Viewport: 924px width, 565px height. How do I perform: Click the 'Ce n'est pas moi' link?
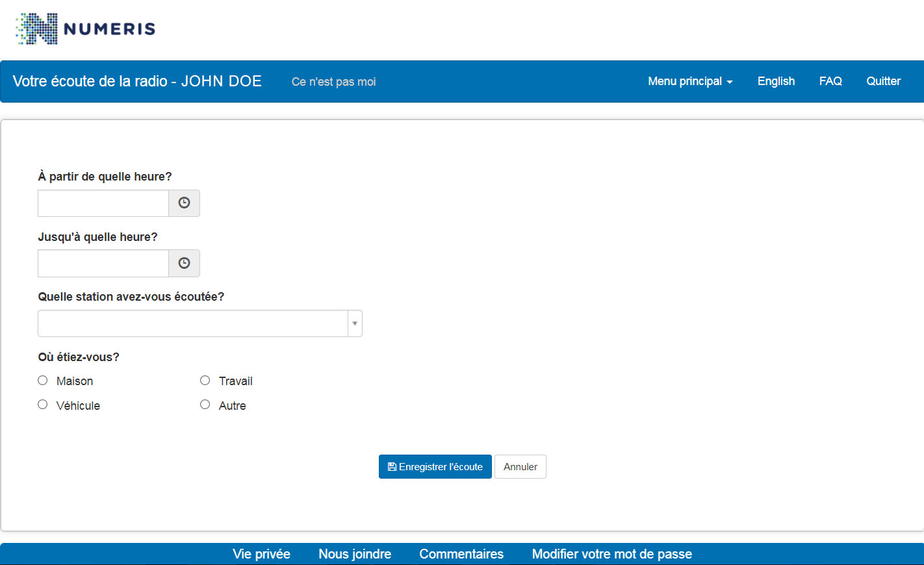(333, 82)
